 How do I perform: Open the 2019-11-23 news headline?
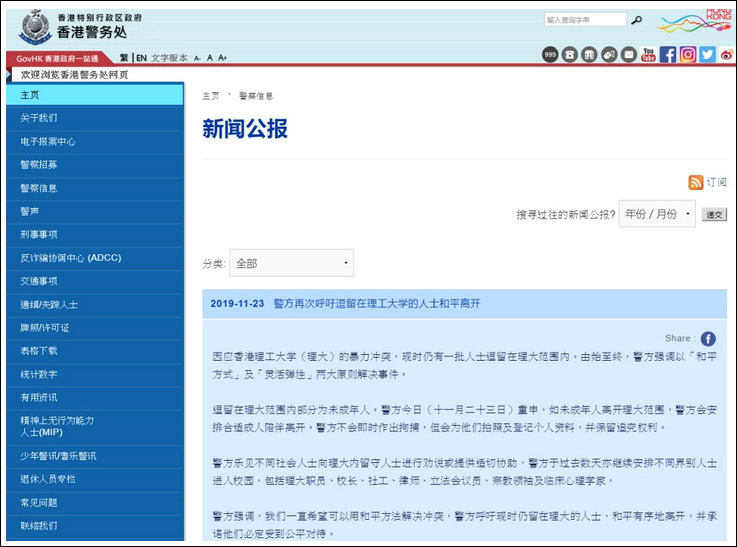(376, 304)
